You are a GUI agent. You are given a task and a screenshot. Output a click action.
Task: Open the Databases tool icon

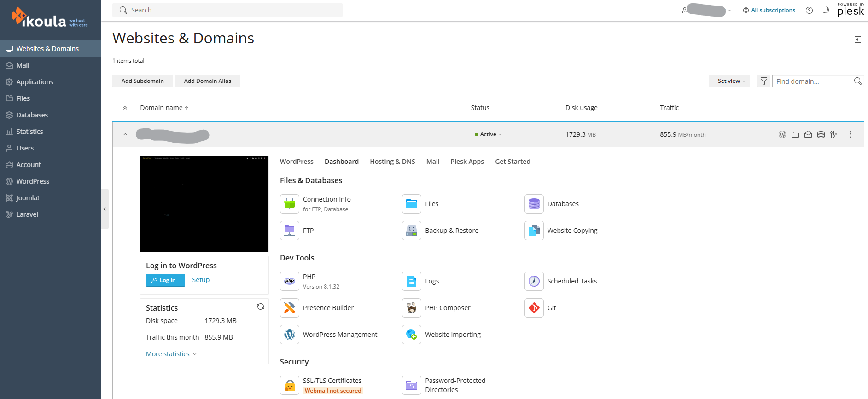click(534, 204)
